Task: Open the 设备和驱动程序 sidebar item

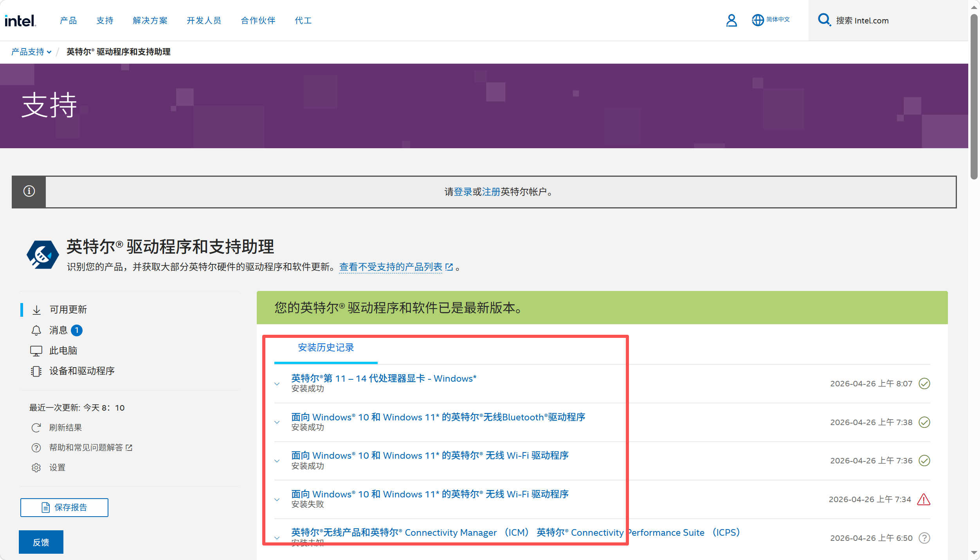Action: click(x=81, y=371)
